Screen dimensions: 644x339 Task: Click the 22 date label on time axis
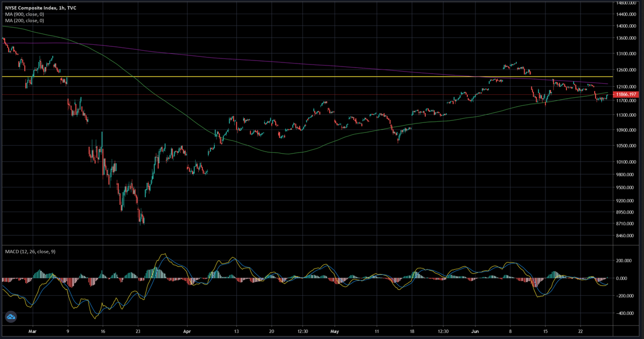(x=580, y=332)
